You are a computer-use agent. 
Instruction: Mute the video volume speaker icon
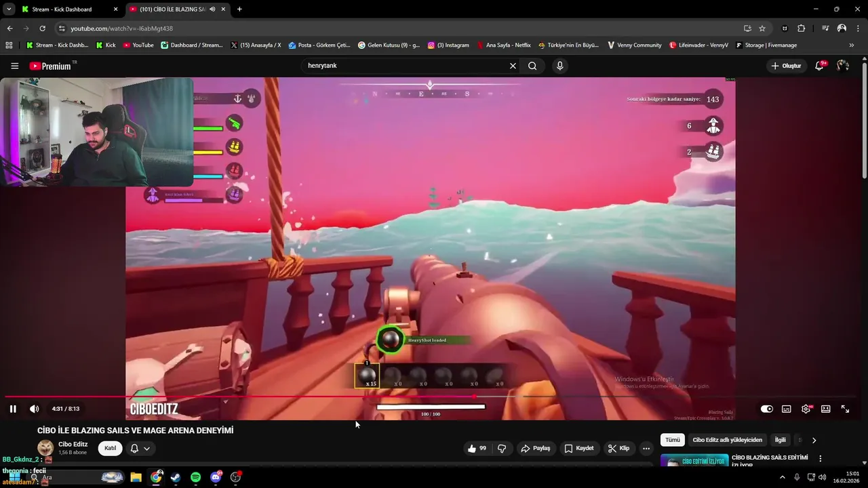pos(35,409)
